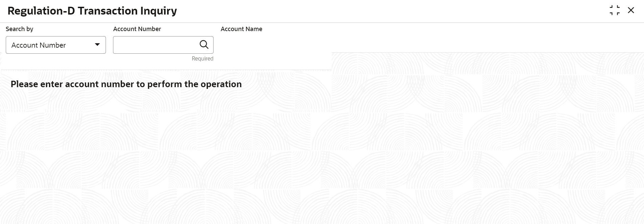Click the down caret beside Account Number option
Image resolution: width=644 pixels, height=224 pixels.
97,45
